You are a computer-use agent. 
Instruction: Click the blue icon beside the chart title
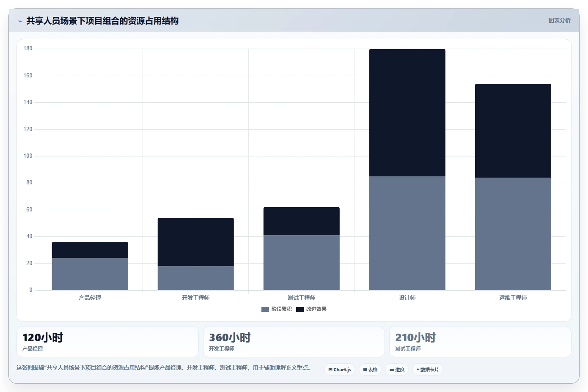(x=20, y=21)
